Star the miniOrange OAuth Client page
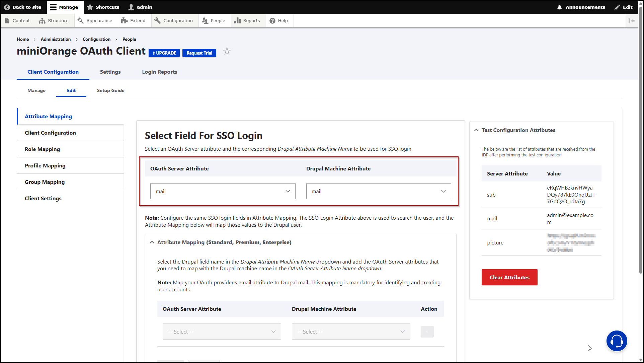Viewport: 644px width, 363px height. click(227, 51)
